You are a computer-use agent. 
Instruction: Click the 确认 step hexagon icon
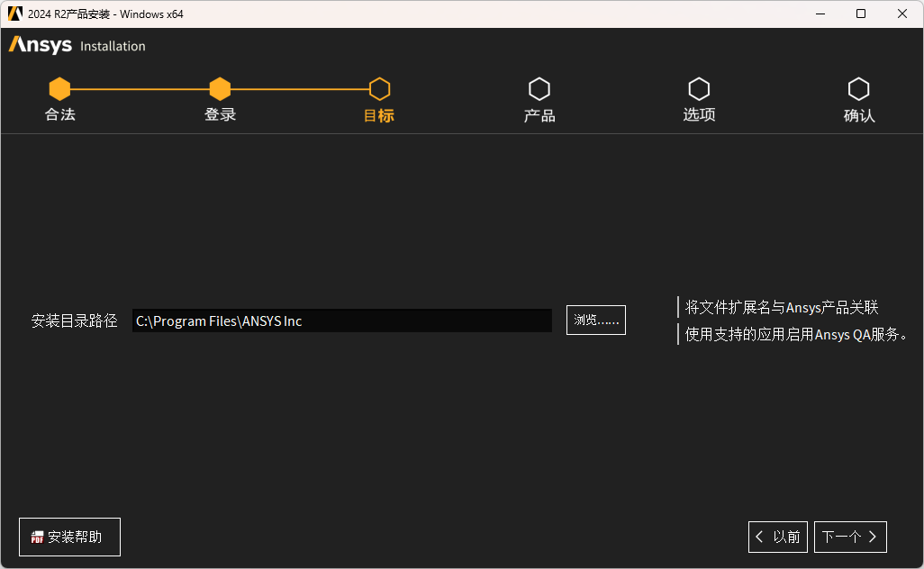[858, 89]
